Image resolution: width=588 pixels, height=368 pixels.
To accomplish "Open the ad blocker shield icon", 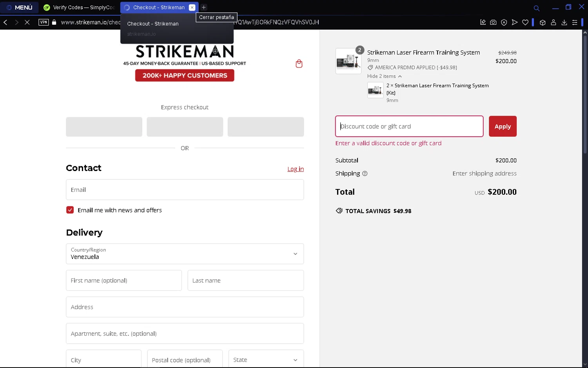I will tap(504, 22).
